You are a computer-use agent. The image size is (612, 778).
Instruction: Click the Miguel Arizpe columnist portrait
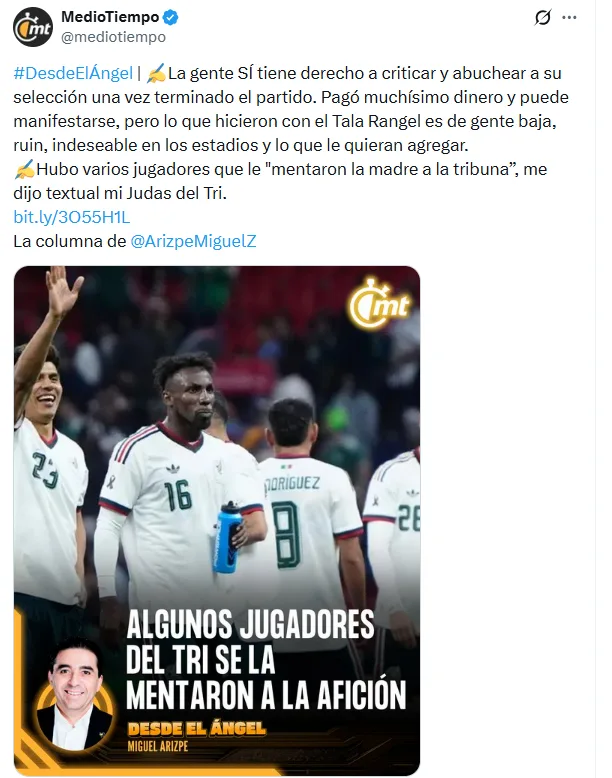(x=76, y=696)
